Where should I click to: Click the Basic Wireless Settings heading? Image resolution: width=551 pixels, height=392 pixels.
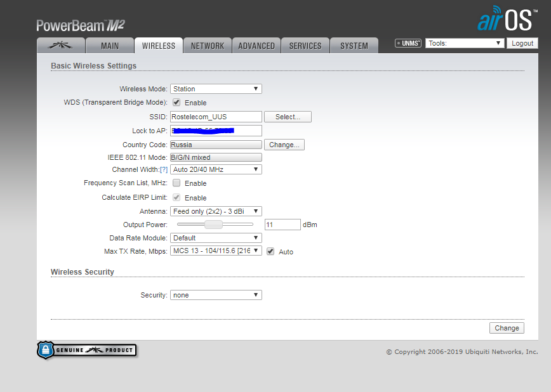tap(93, 66)
